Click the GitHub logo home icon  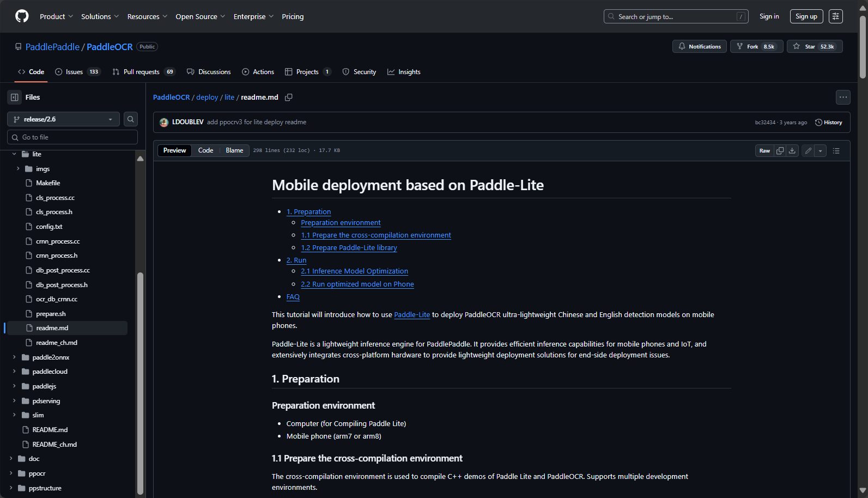click(22, 16)
